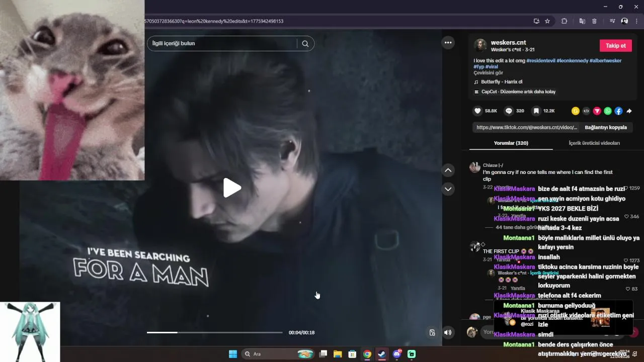Open Discord from taskbar
Image resolution: width=644 pixels, height=362 pixels.
tap(397, 354)
